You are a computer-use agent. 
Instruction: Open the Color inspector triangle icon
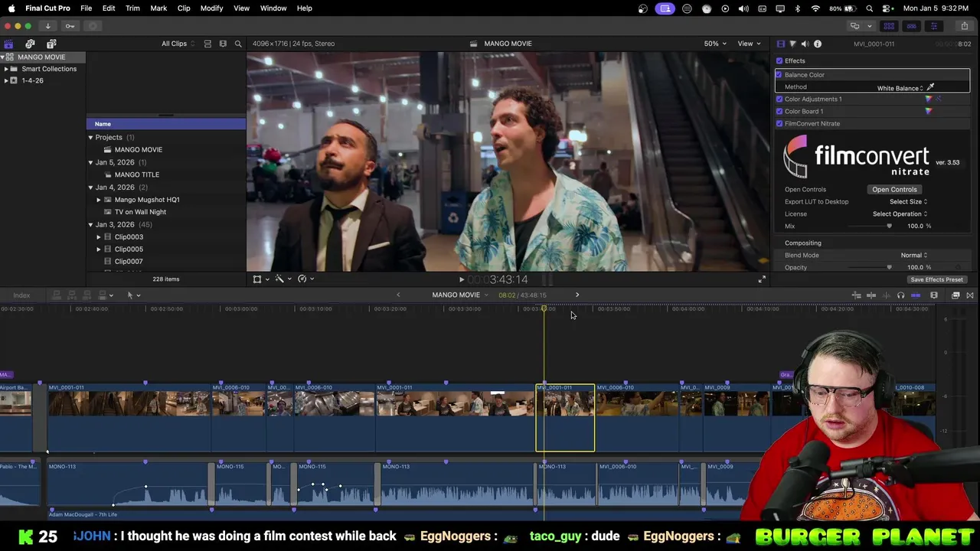[x=792, y=44]
